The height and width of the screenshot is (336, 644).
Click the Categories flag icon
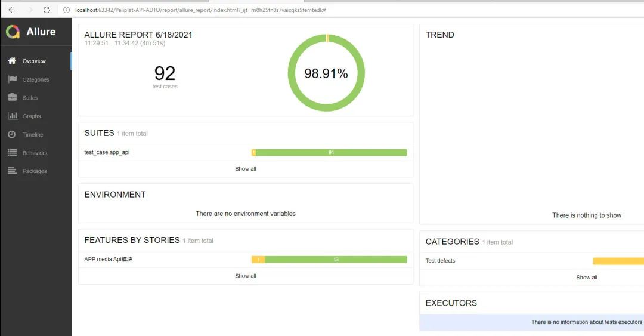pyautogui.click(x=13, y=79)
